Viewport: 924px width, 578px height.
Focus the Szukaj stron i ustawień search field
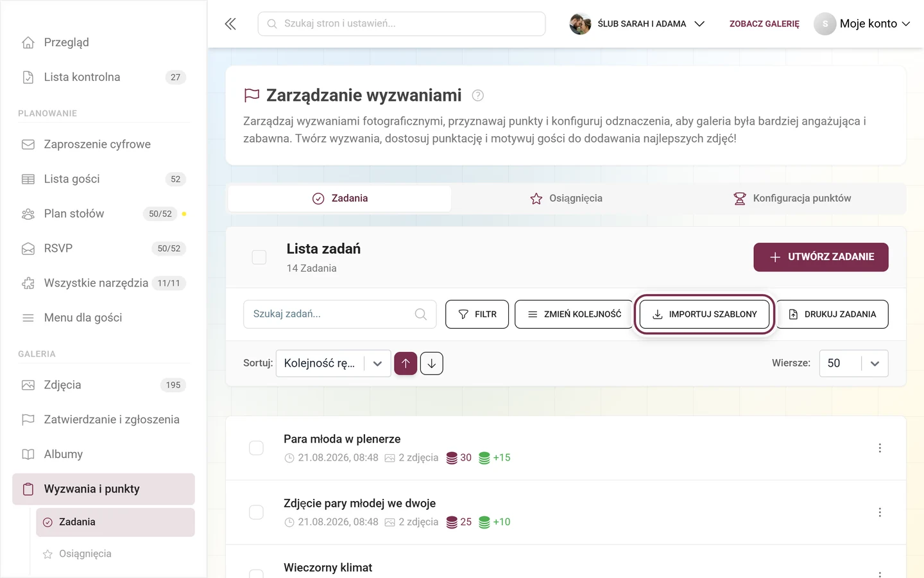[402, 24]
